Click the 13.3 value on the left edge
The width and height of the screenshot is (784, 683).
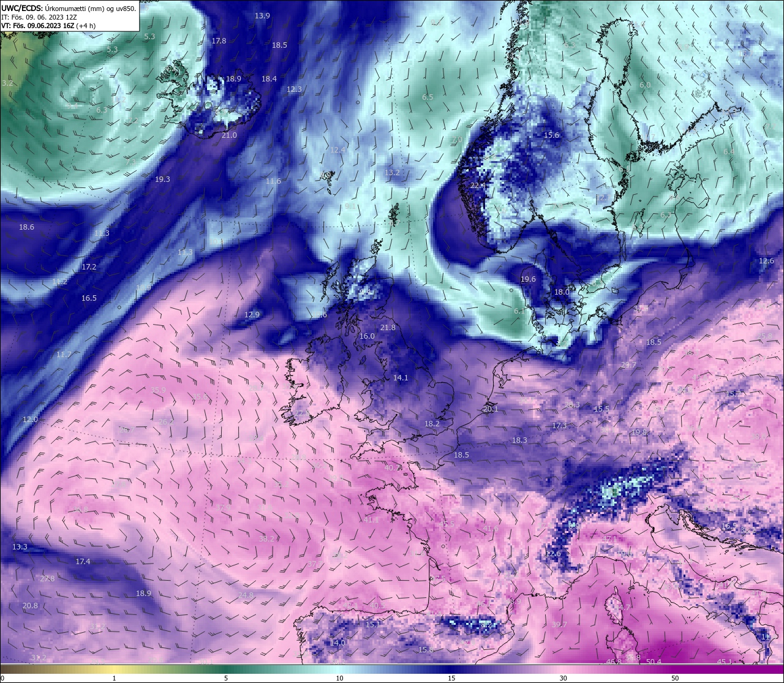(20, 547)
